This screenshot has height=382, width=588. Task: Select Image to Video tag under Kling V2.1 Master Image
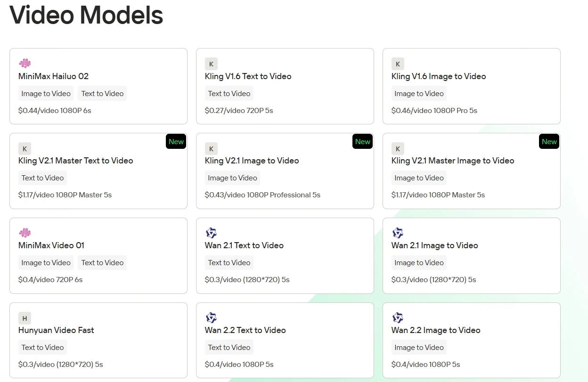point(419,178)
